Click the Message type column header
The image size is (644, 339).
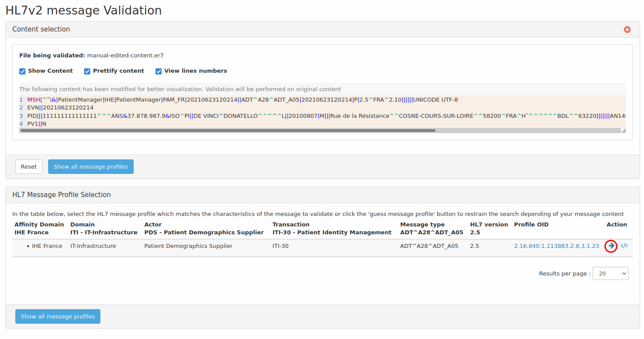(422, 224)
